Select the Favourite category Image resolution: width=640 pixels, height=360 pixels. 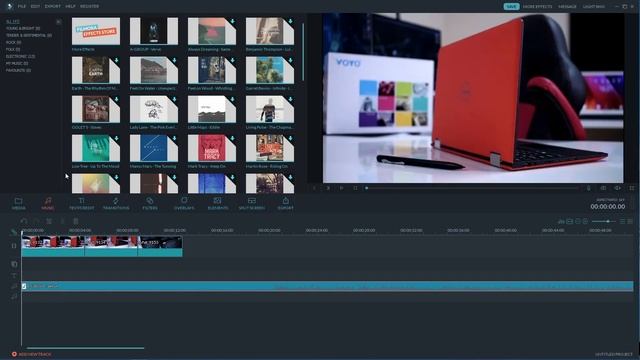18,70
